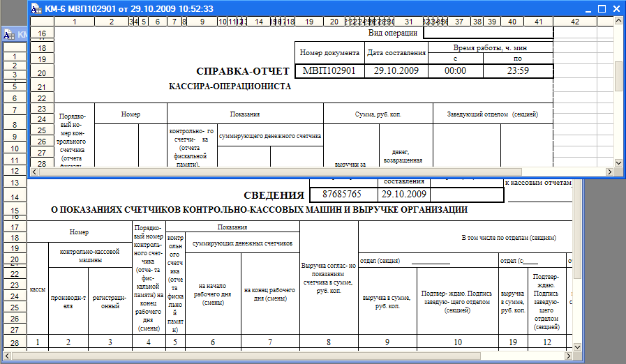Select column header 40 in KM-6 window

(x=512, y=22)
